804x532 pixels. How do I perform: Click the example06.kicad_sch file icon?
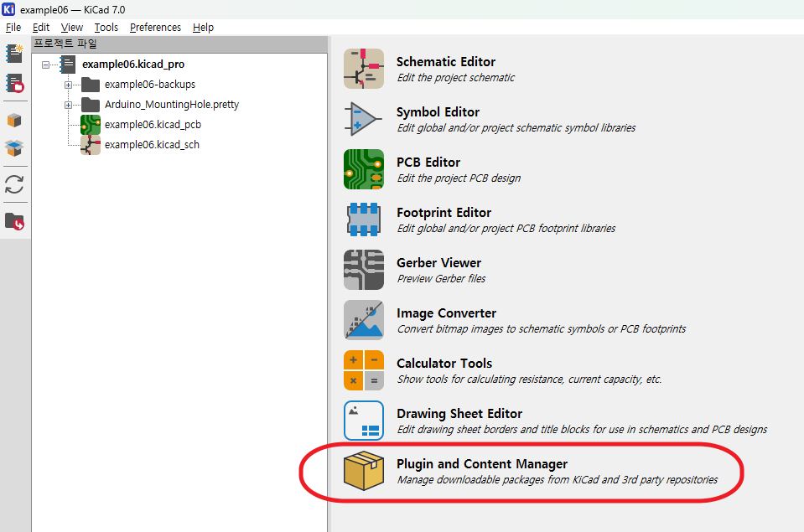(x=91, y=145)
